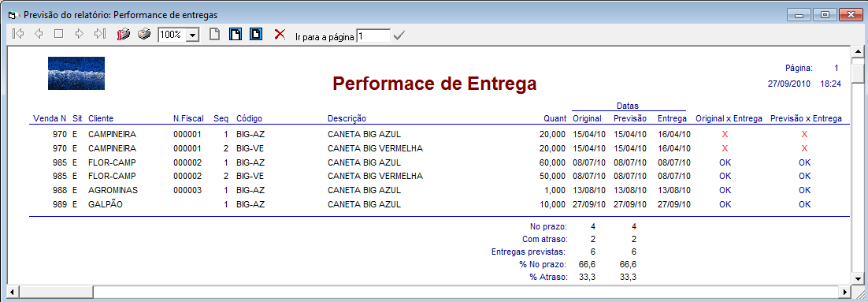868x302 pixels.
Task: Print the current page with red printer icon
Action: (x=123, y=35)
